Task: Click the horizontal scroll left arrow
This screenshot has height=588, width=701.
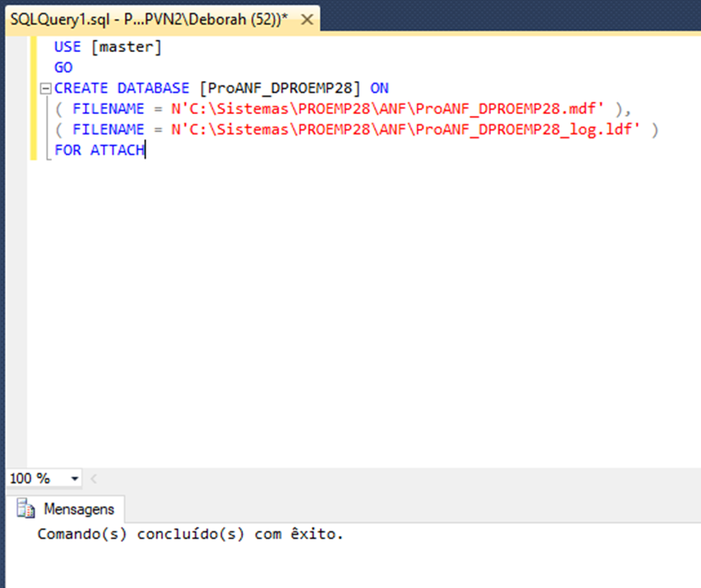Action: (93, 479)
